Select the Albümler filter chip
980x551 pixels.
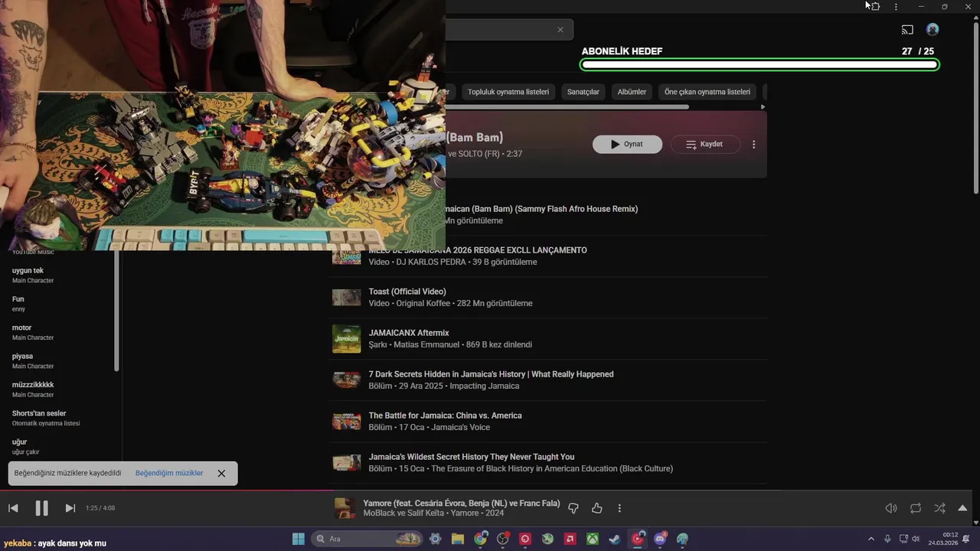click(x=632, y=92)
